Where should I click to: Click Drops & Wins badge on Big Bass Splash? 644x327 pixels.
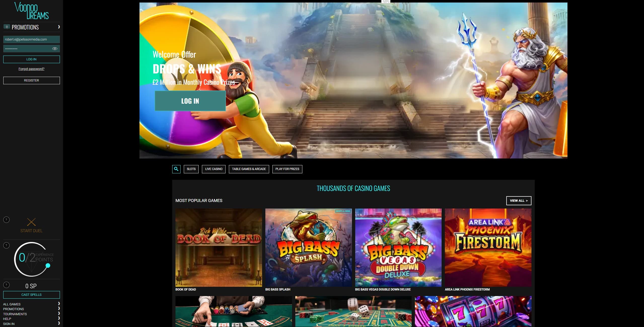click(x=343, y=211)
